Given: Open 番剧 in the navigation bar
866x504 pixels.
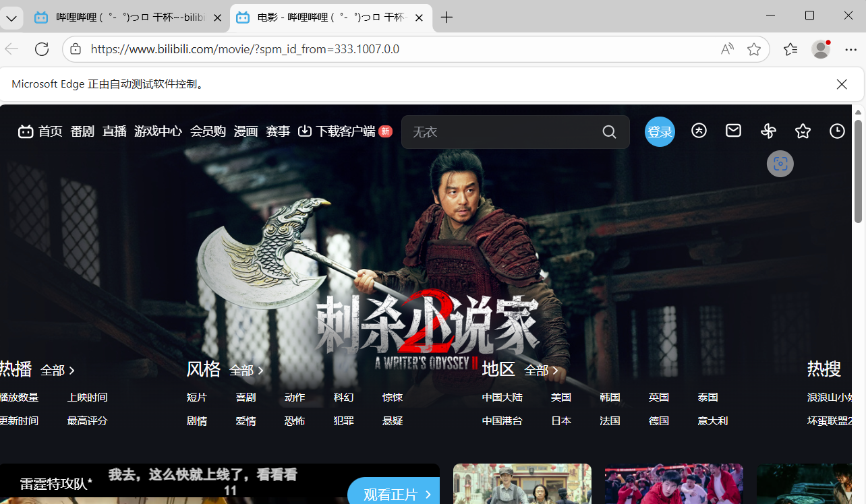Looking at the screenshot, I should click(82, 131).
